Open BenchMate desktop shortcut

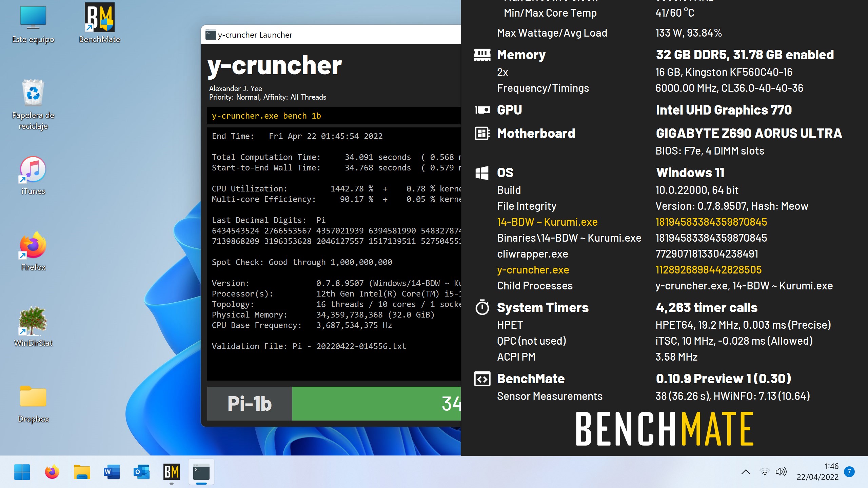tap(99, 24)
